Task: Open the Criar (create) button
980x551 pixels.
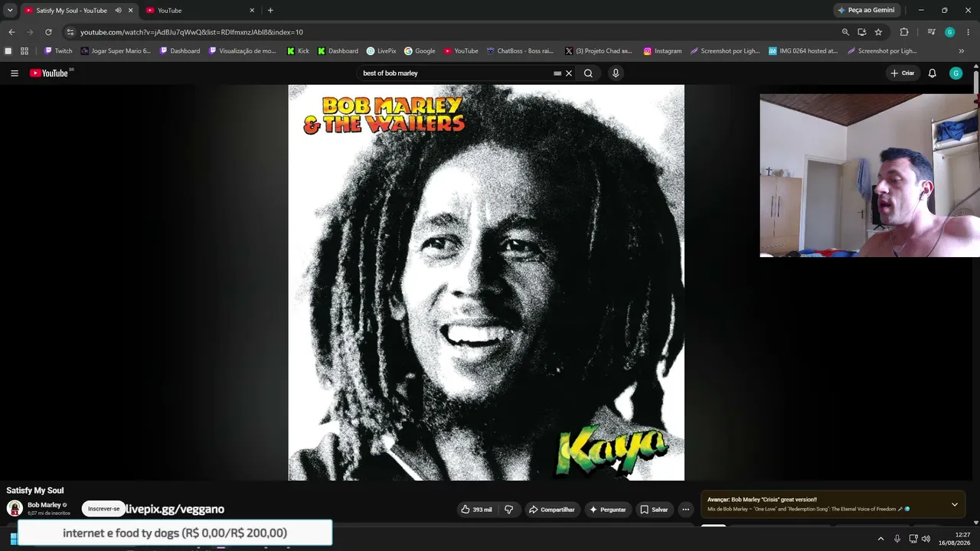Action: point(903,73)
